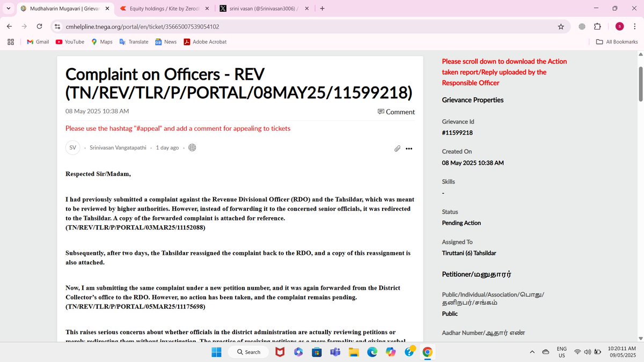Click the 'Pending Action' status value

tap(462, 223)
